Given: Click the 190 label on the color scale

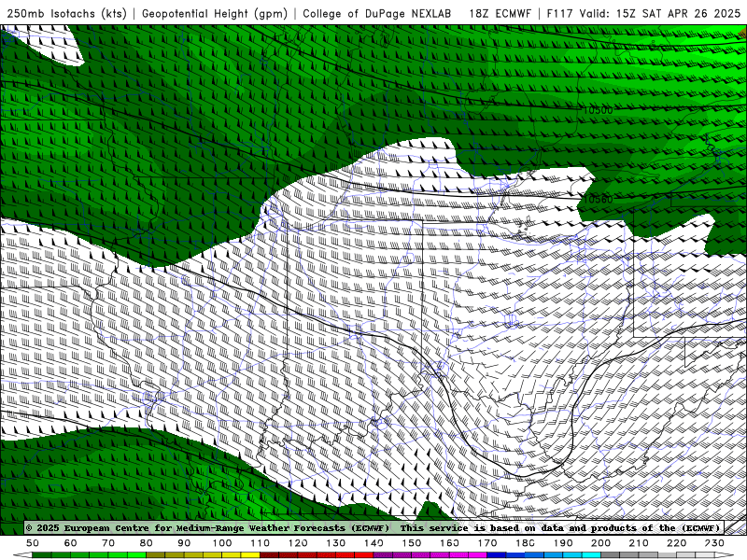Looking at the screenshot, I should coord(563,543).
